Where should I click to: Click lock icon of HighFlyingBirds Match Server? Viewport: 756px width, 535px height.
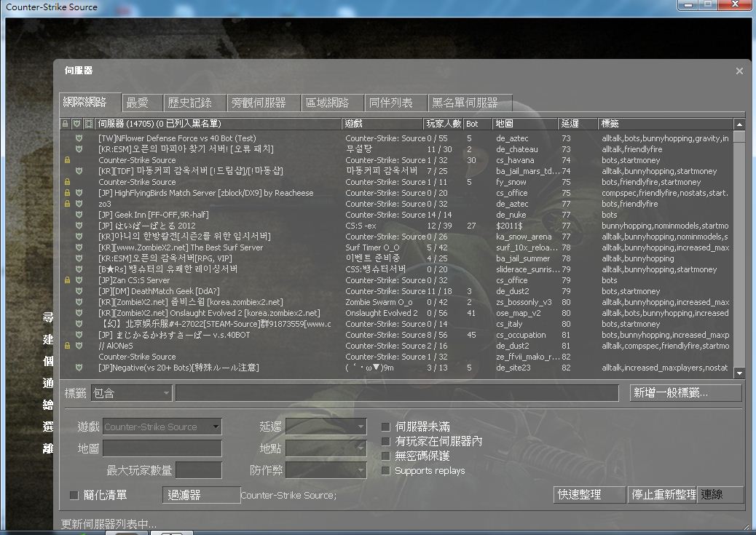[68, 193]
